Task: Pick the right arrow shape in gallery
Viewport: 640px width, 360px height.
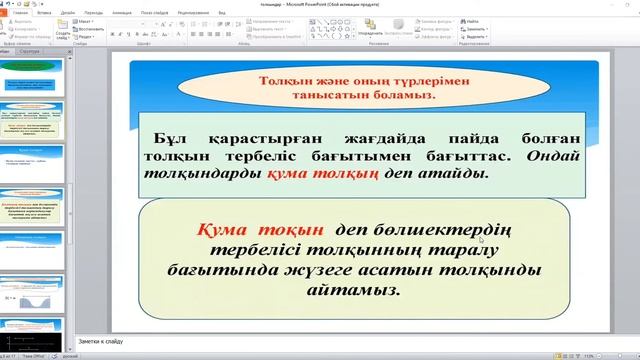Action: tap(333, 29)
